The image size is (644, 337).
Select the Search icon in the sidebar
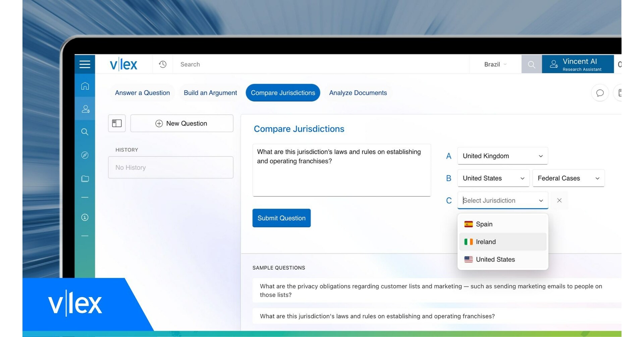[85, 131]
